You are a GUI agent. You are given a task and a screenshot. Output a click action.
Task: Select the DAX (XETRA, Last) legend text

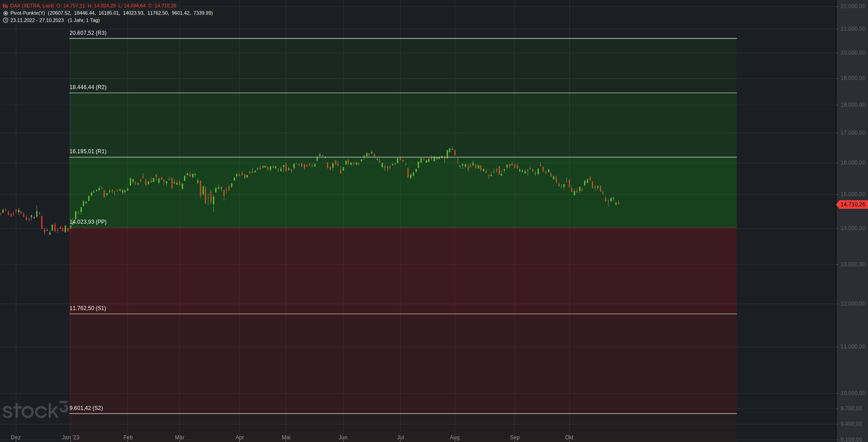32,6
